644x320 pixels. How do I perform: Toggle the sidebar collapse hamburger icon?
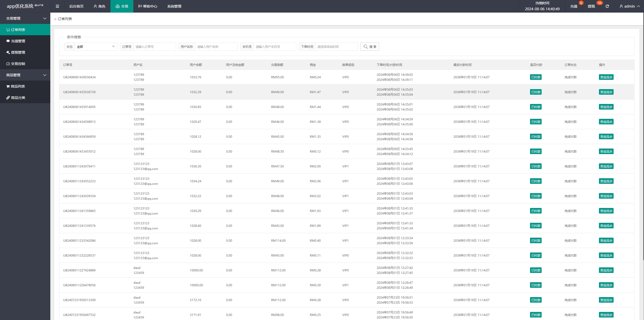57,6
